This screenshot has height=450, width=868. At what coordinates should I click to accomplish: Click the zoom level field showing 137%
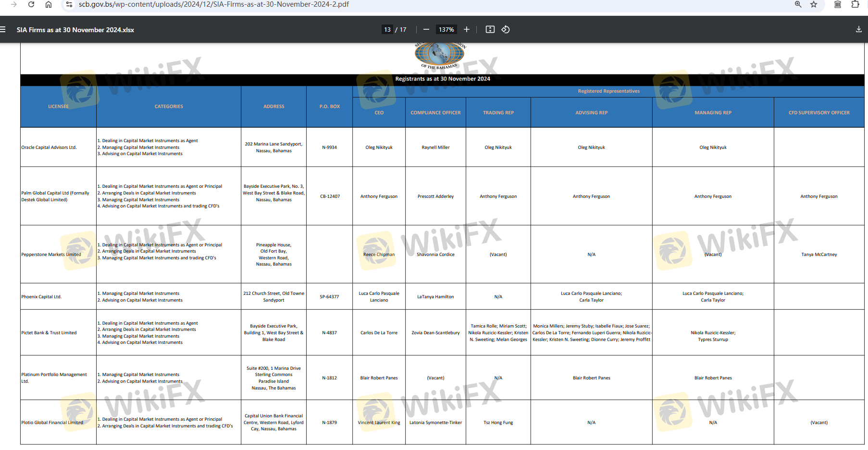(x=446, y=29)
